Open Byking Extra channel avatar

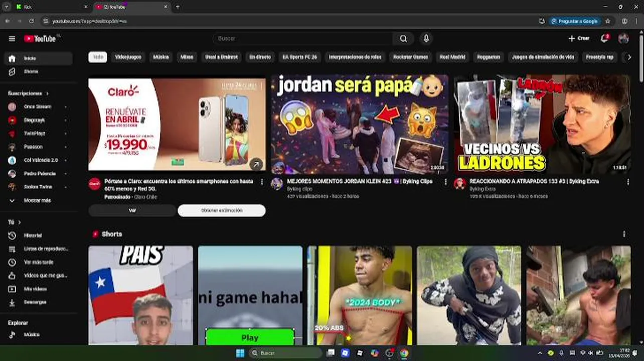click(x=460, y=184)
